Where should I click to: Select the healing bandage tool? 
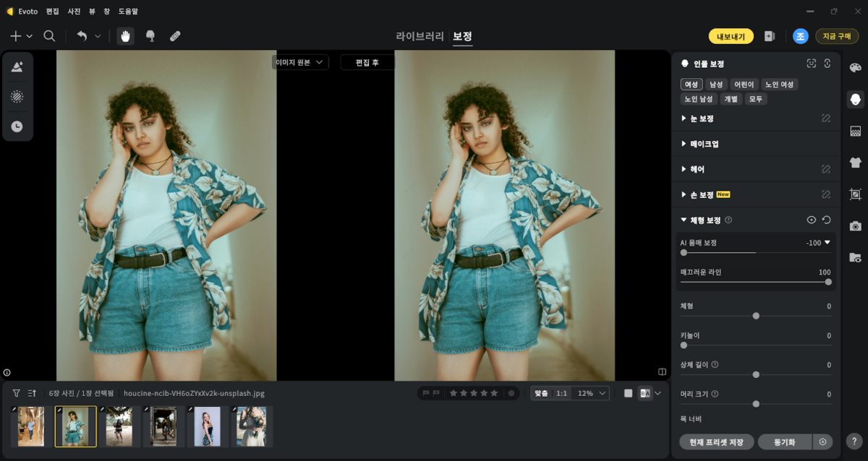[175, 36]
